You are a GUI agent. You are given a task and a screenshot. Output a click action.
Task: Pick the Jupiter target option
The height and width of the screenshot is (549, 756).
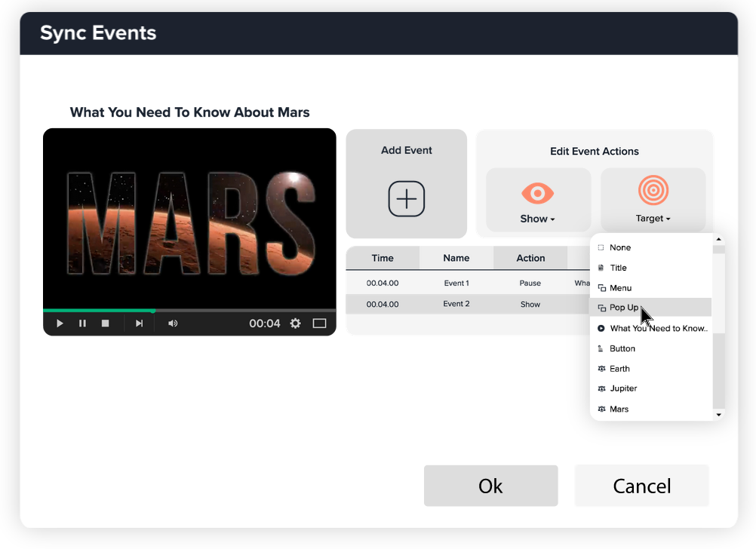623,388
